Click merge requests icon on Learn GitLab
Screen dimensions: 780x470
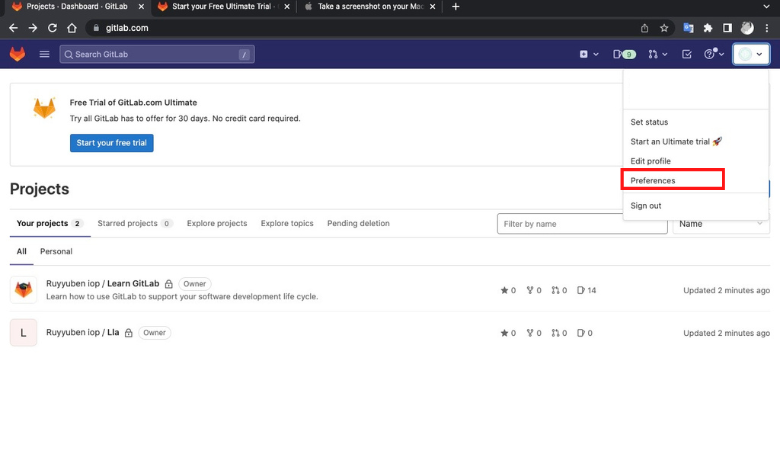(x=555, y=290)
